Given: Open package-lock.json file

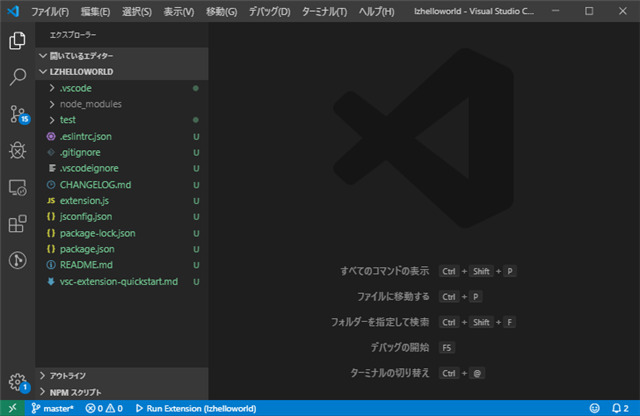Looking at the screenshot, I should pyautogui.click(x=122, y=233).
